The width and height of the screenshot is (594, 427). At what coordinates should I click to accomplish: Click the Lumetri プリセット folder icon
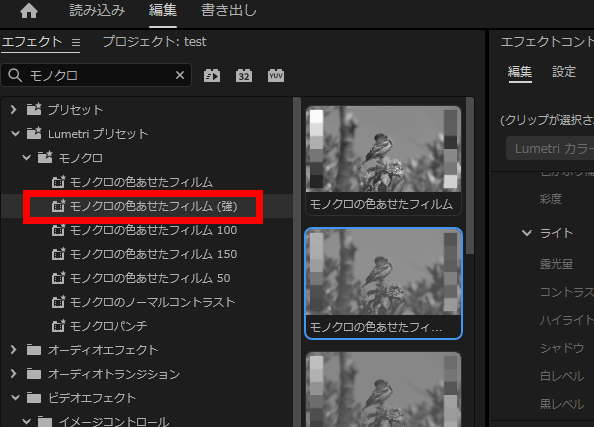tap(34, 133)
